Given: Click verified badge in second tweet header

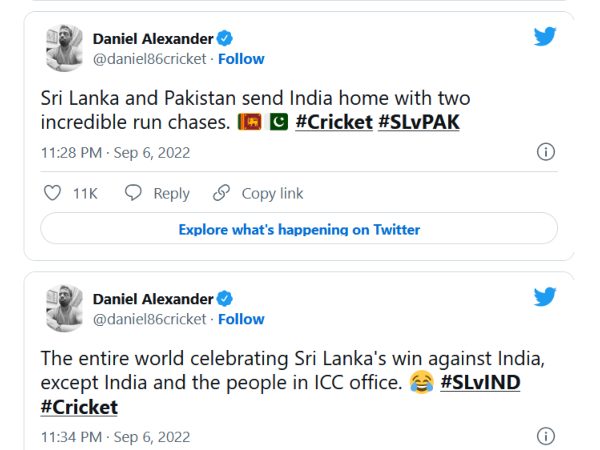Looking at the screenshot, I should click(226, 298).
